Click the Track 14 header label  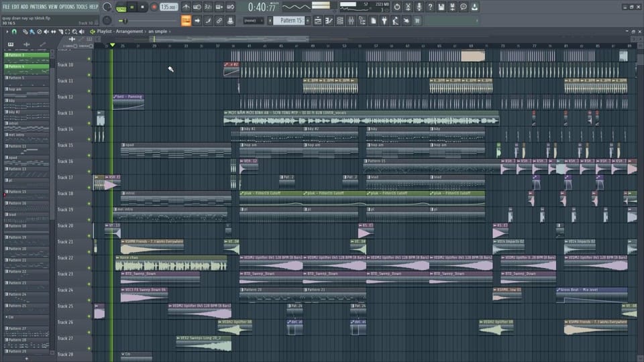65,129
